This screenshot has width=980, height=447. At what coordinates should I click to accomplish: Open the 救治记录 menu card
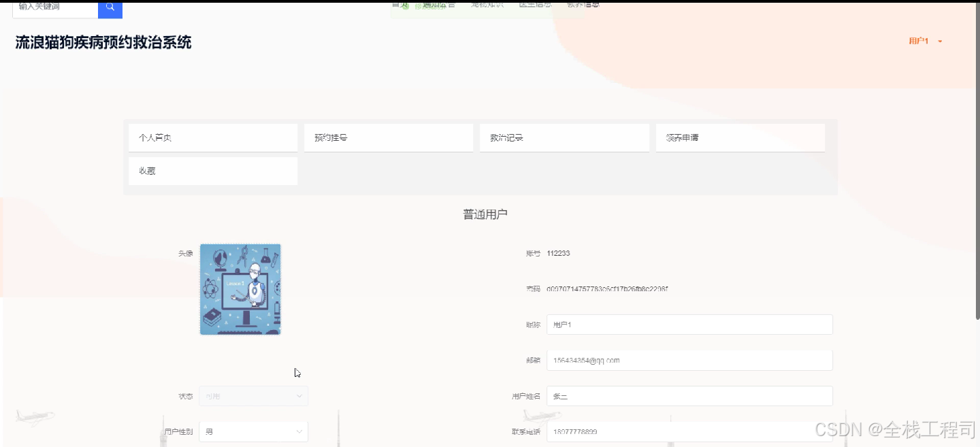click(564, 137)
